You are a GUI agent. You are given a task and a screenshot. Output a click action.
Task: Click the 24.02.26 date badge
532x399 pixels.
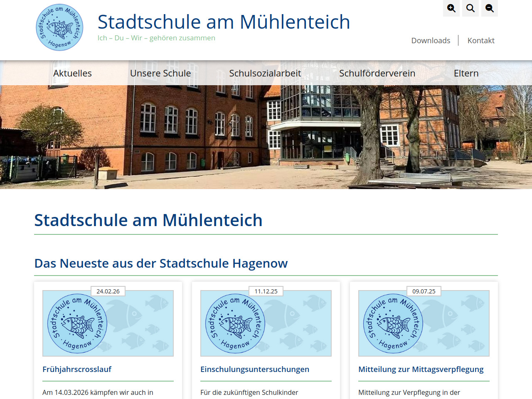108,291
